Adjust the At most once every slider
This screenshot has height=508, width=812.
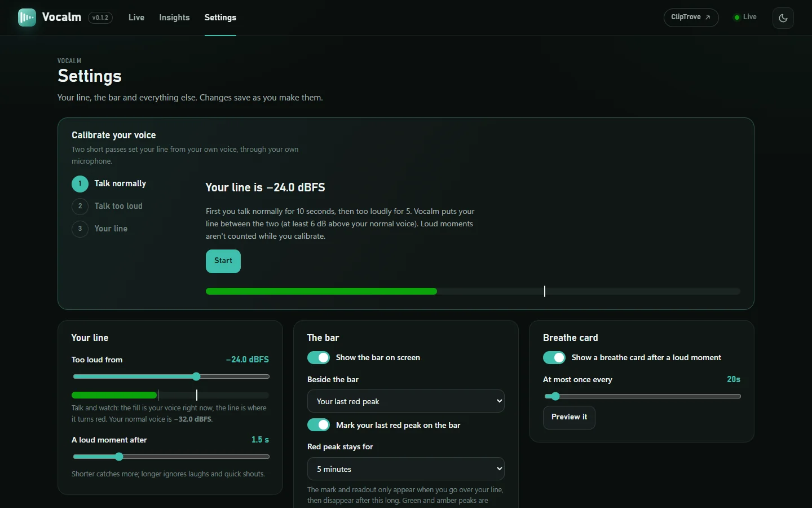(642, 396)
